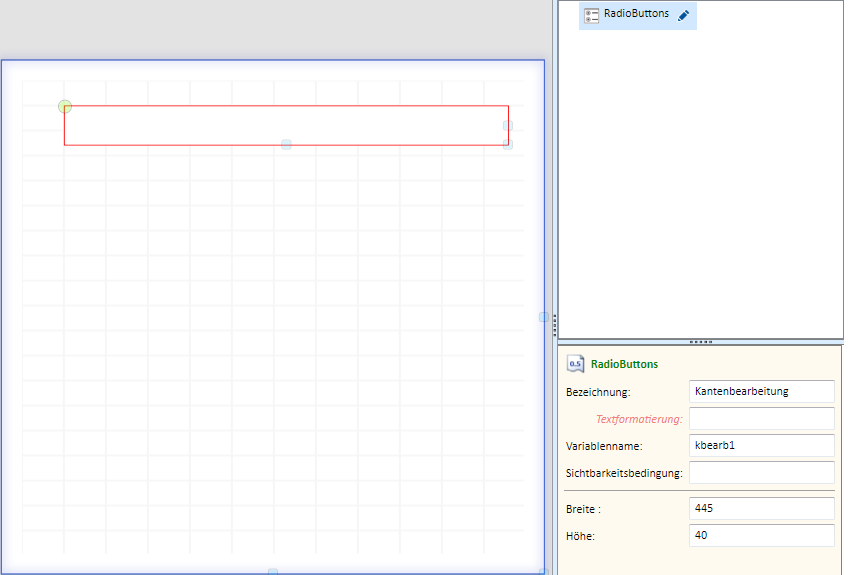858x575 pixels.
Task: Click the vertical splitter between canvas and panels
Action: coord(554,325)
